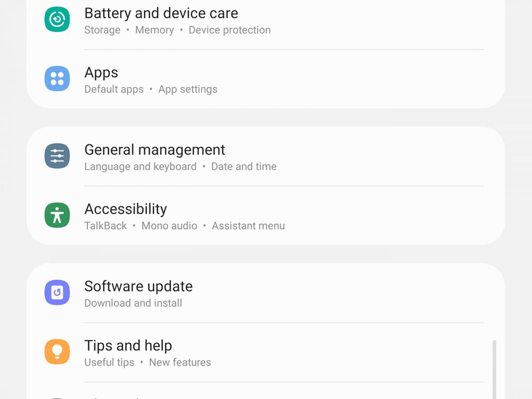Open Battery and device care settings
532x399 pixels.
tap(161, 13)
